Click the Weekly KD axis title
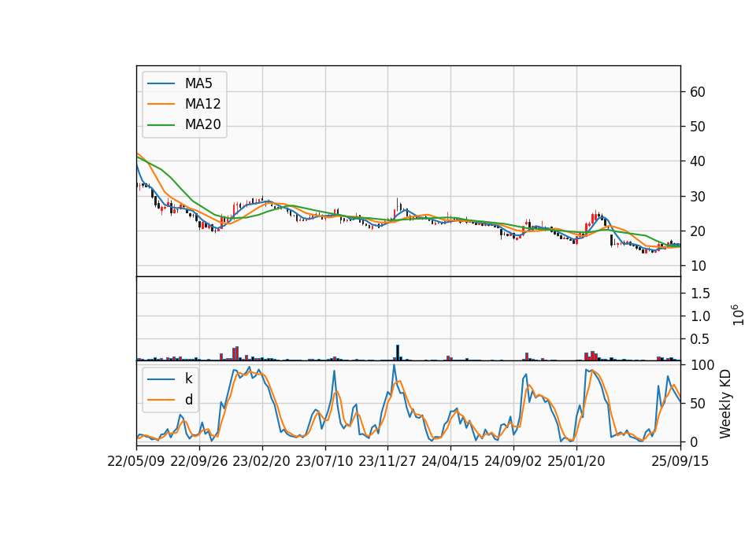 pyautogui.click(x=725, y=404)
